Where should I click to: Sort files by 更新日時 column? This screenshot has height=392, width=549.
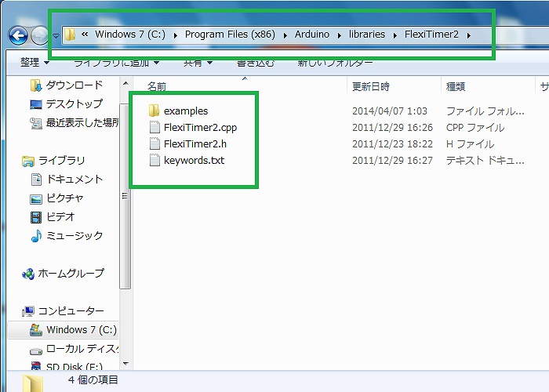371,86
